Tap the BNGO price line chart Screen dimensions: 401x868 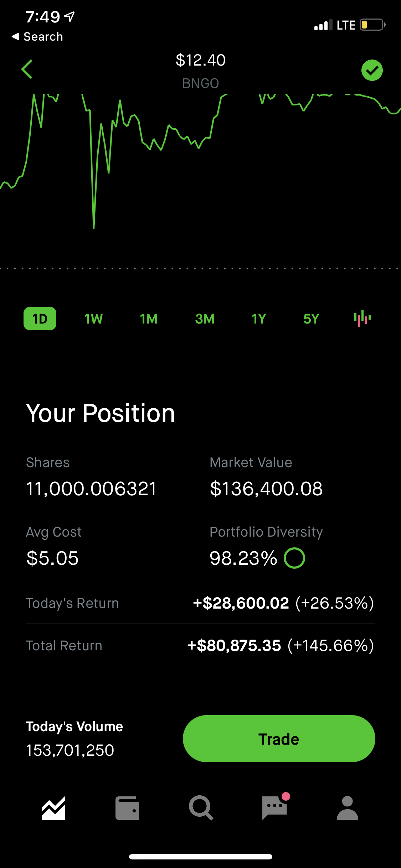tap(200, 160)
